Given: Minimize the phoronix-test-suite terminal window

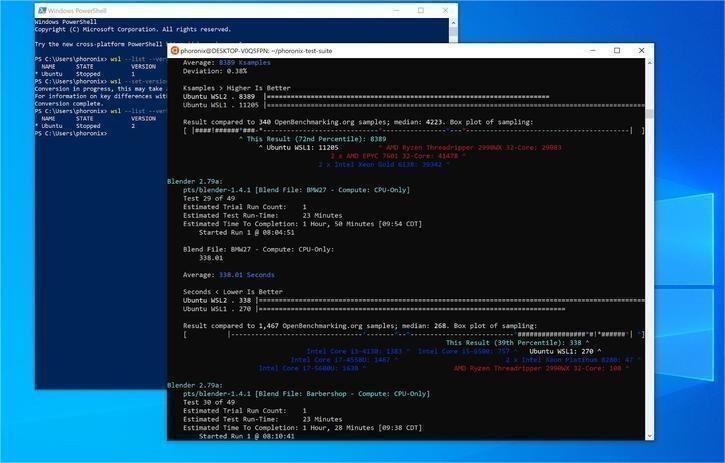Looking at the screenshot, I should [x=593, y=50].
